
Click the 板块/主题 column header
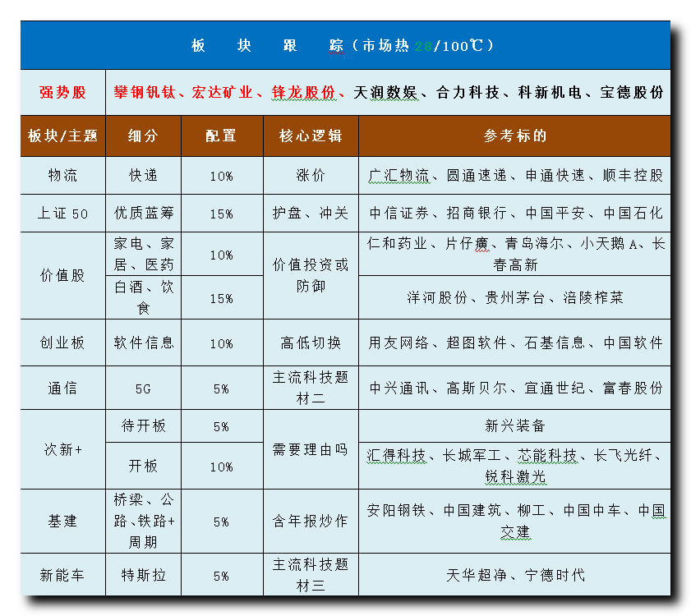click(62, 136)
